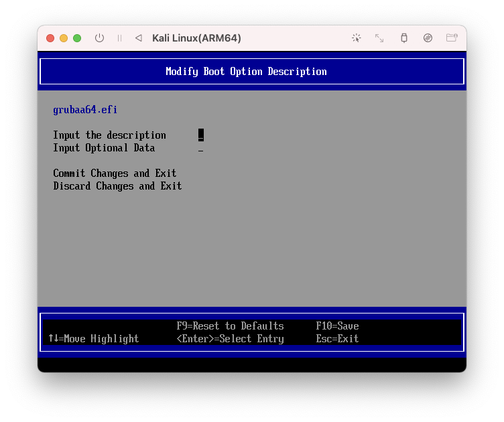Minimize the Kali Linux VM window
Image resolution: width=504 pixels, height=422 pixels.
(64, 38)
